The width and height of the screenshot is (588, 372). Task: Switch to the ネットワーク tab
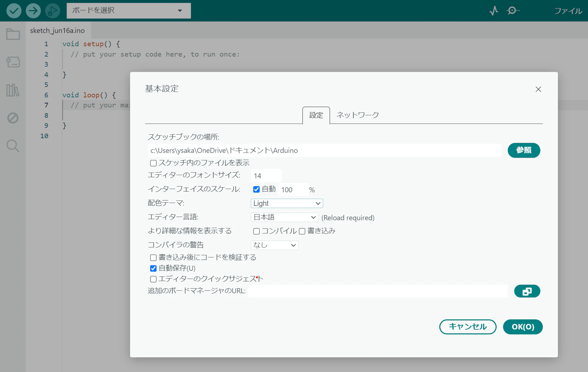point(358,115)
